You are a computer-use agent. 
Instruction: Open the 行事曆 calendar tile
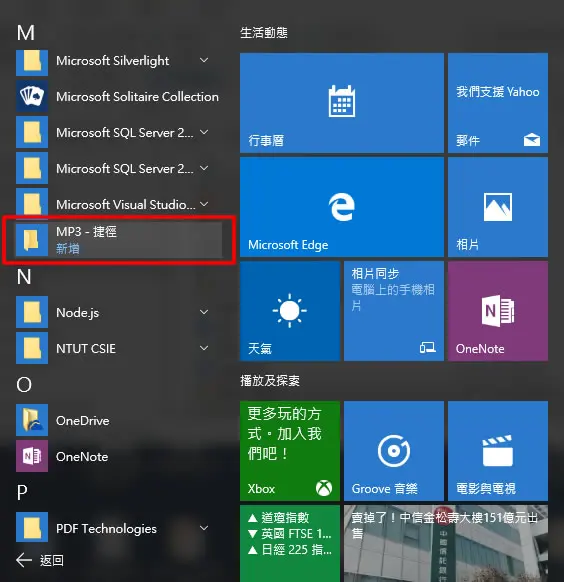tap(342, 103)
